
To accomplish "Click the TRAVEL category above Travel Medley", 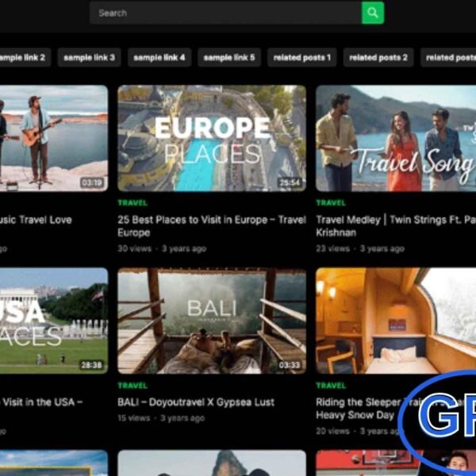I will pyautogui.click(x=331, y=203).
